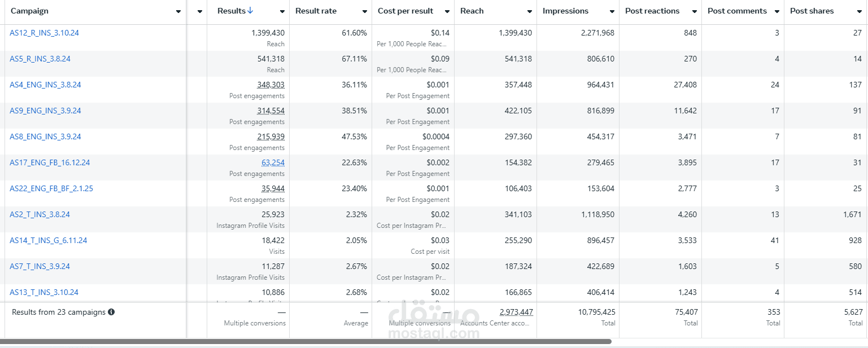Sort by the Results column header

coord(232,11)
